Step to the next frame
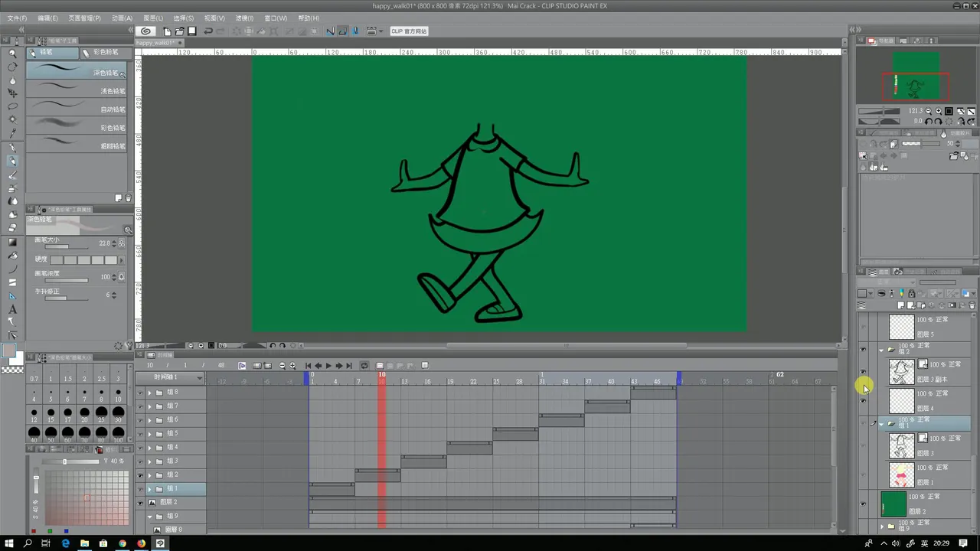The image size is (980, 551). [338, 366]
